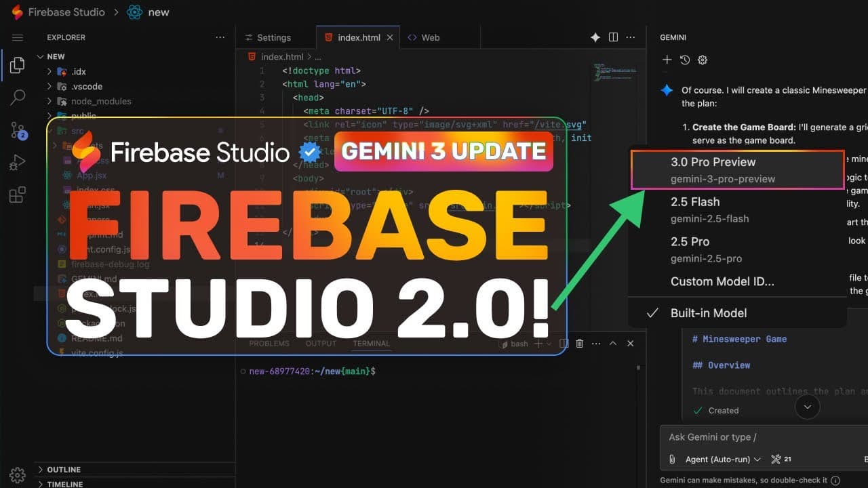This screenshot has width=868, height=488.
Task: Expand the .vscode folder
Action: click(49, 87)
